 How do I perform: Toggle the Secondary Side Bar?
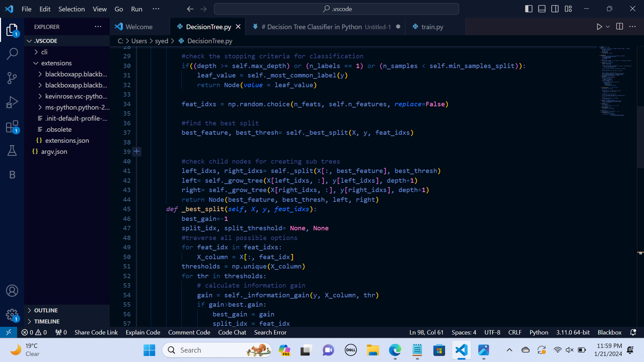555,9
